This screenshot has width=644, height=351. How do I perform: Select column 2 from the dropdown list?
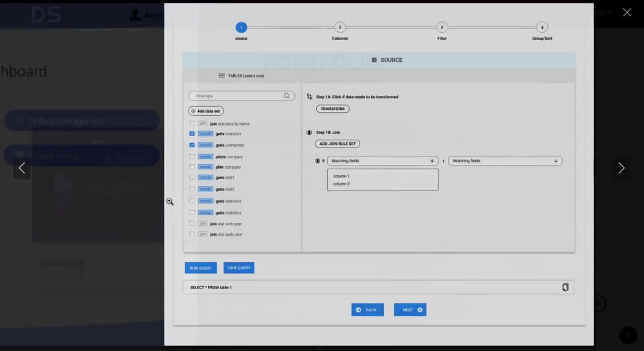pos(341,184)
